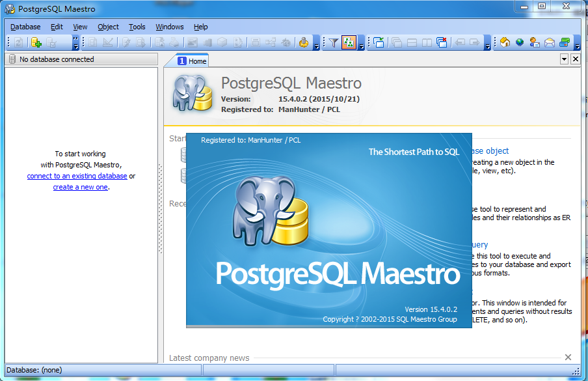Click the credit card purchase icon

point(565,42)
